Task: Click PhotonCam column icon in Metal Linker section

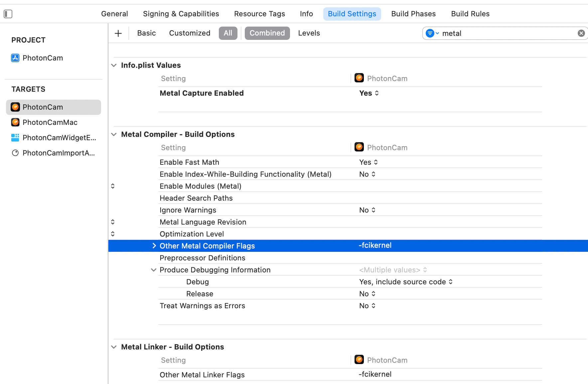Action: click(x=359, y=359)
